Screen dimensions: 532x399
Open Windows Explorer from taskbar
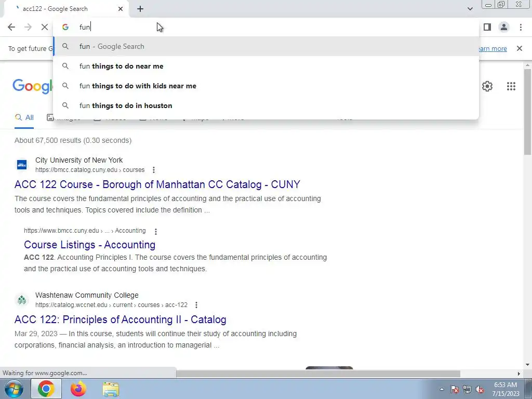click(x=111, y=389)
